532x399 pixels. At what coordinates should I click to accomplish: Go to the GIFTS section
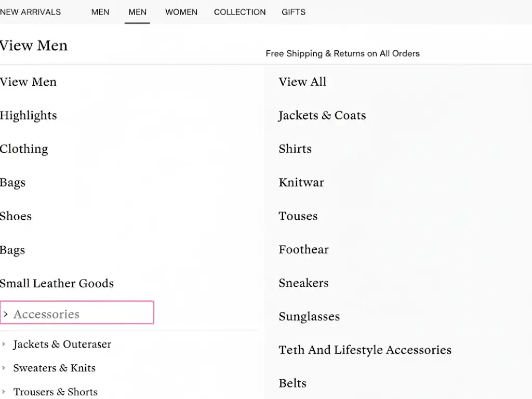[x=293, y=12]
